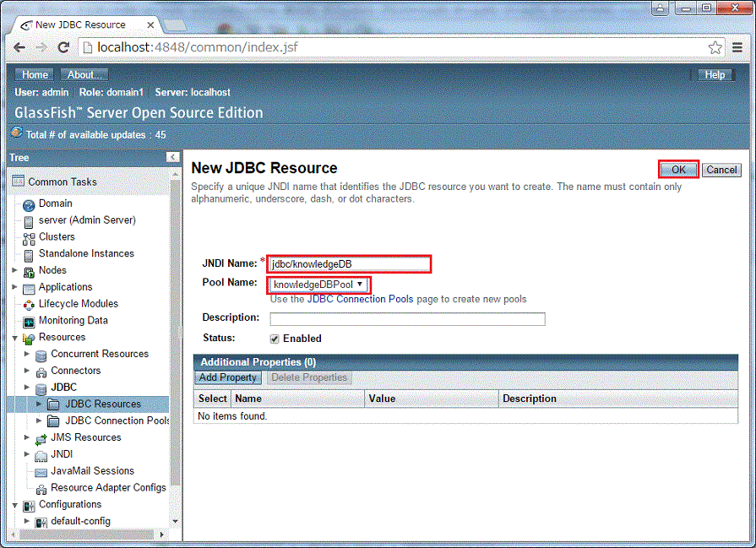Viewport: 756px width, 548px height.
Task: Select JDBC Resources in the tree
Action: [103, 404]
